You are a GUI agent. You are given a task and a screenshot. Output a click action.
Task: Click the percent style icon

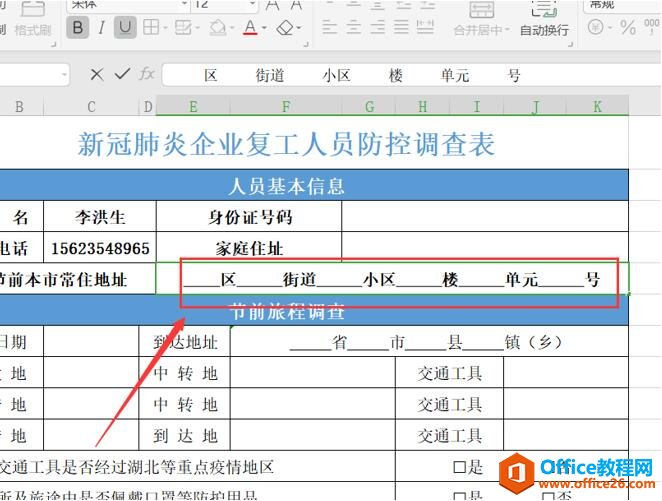[628, 28]
